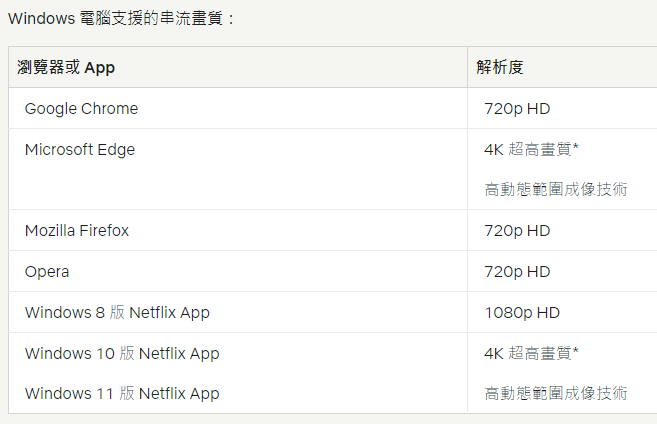657x424 pixels.
Task: Click the "Mozilla Firefox" table cell
Action: click(x=238, y=230)
